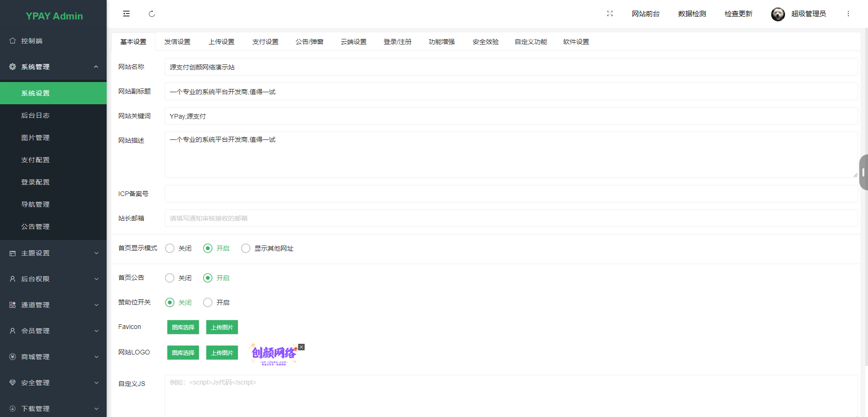Remove the uploaded site logo image
The width and height of the screenshot is (868, 417).
tap(301, 347)
